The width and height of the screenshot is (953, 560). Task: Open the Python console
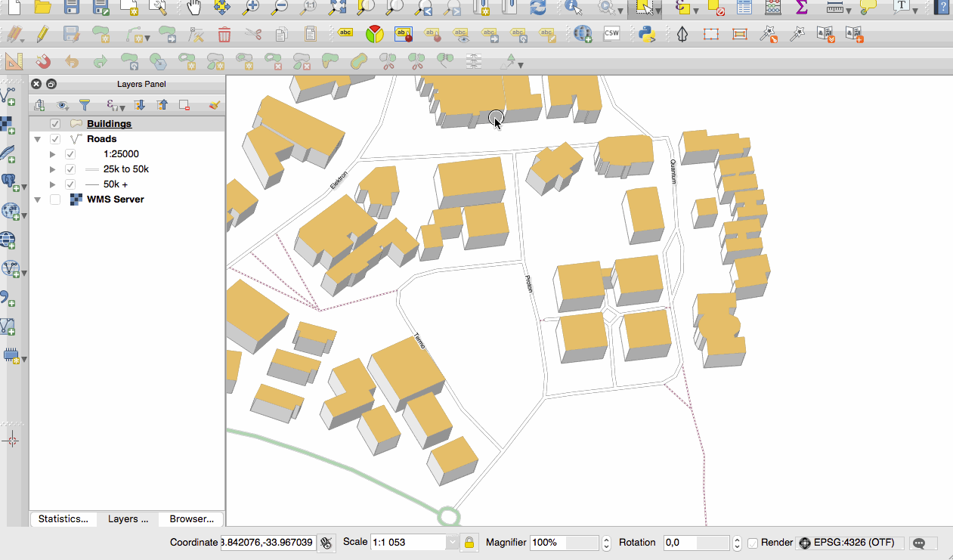(x=646, y=34)
